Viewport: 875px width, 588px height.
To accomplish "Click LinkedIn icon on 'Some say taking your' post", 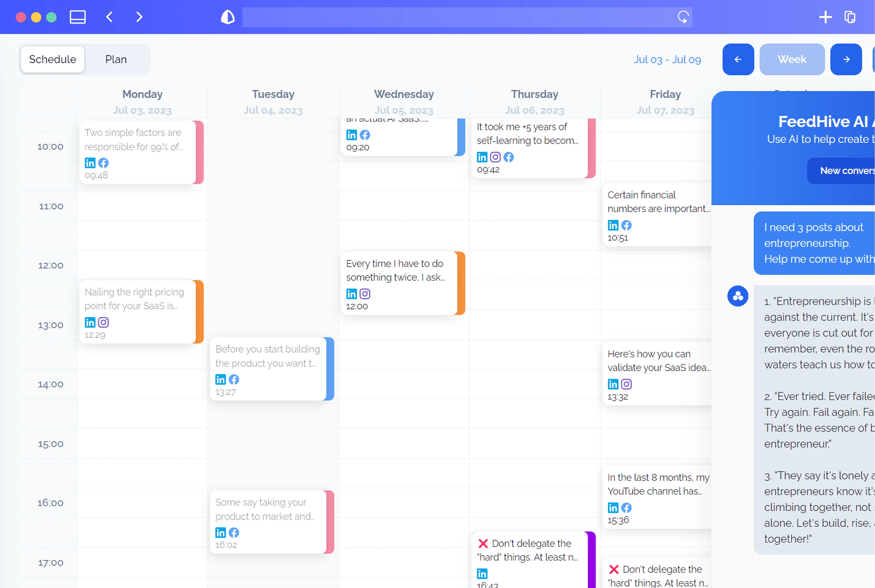I will [221, 533].
